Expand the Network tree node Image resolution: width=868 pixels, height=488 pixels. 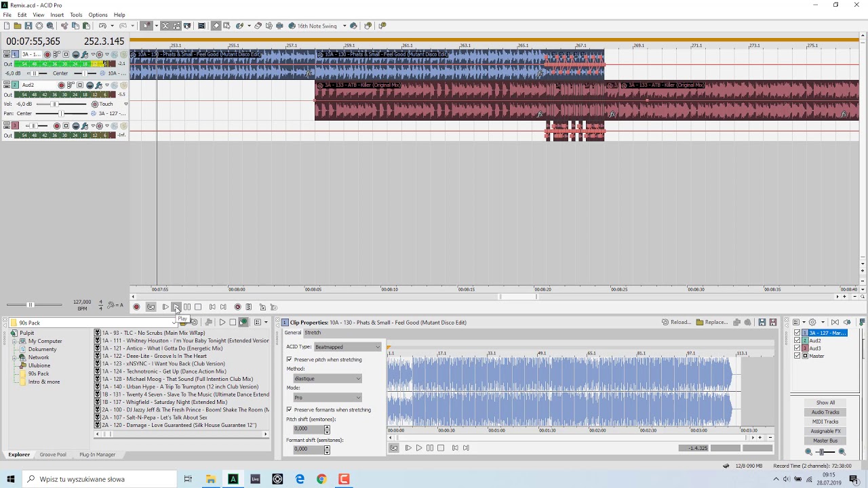(14, 357)
